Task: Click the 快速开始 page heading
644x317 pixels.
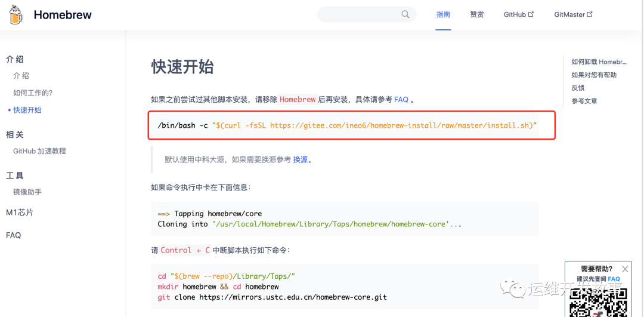Action: [x=183, y=67]
